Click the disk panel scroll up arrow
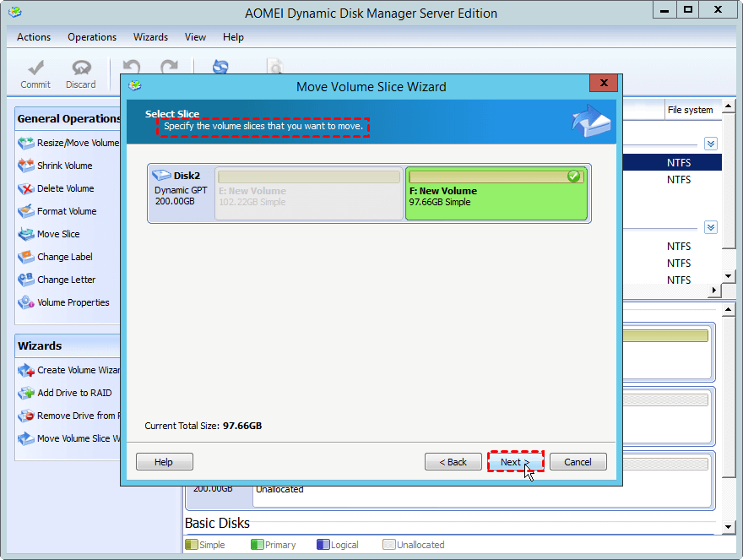The width and height of the screenshot is (743, 560). [729, 310]
